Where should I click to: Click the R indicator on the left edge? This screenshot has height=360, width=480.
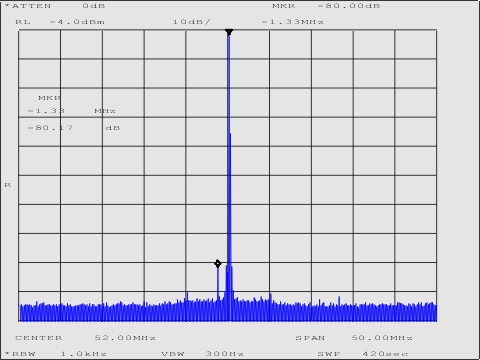pos(8,185)
